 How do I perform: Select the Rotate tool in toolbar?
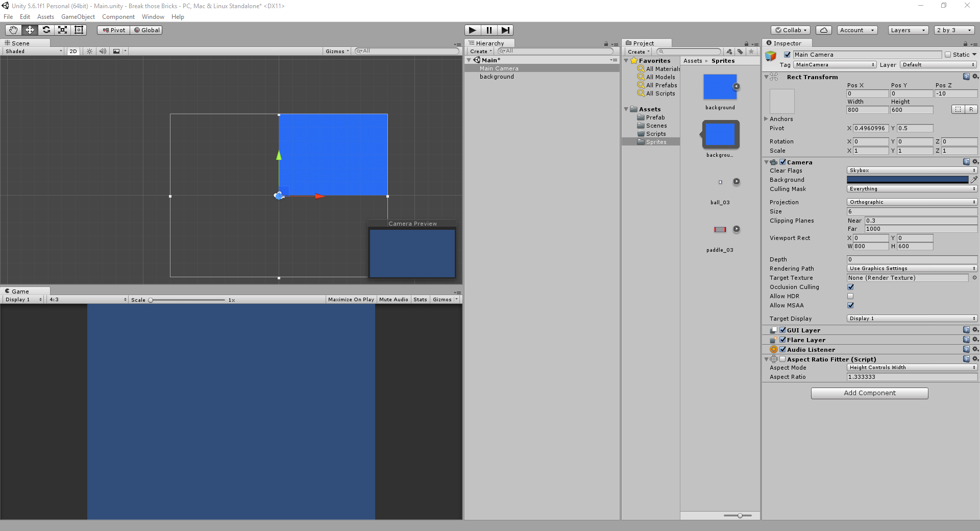pyautogui.click(x=46, y=30)
